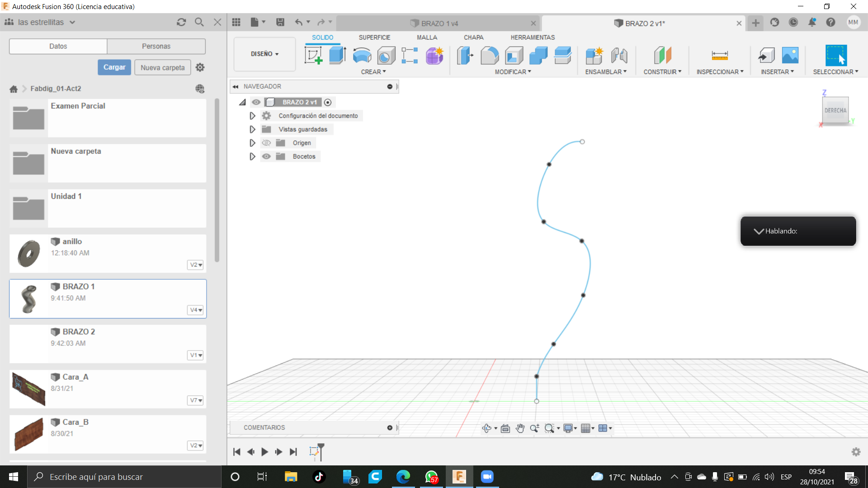Screen dimensions: 868x488
Task: Click the Fillet tool in Modificar
Action: click(490, 56)
